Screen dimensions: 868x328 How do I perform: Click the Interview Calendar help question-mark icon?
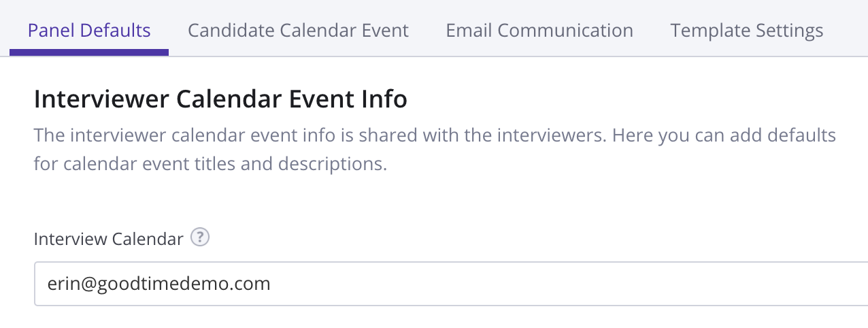point(200,238)
